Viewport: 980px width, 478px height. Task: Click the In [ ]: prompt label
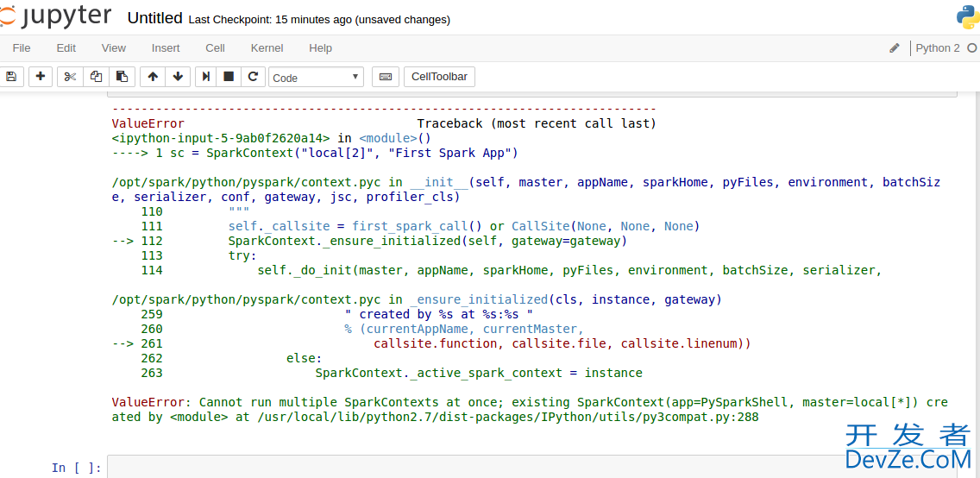pos(76,468)
